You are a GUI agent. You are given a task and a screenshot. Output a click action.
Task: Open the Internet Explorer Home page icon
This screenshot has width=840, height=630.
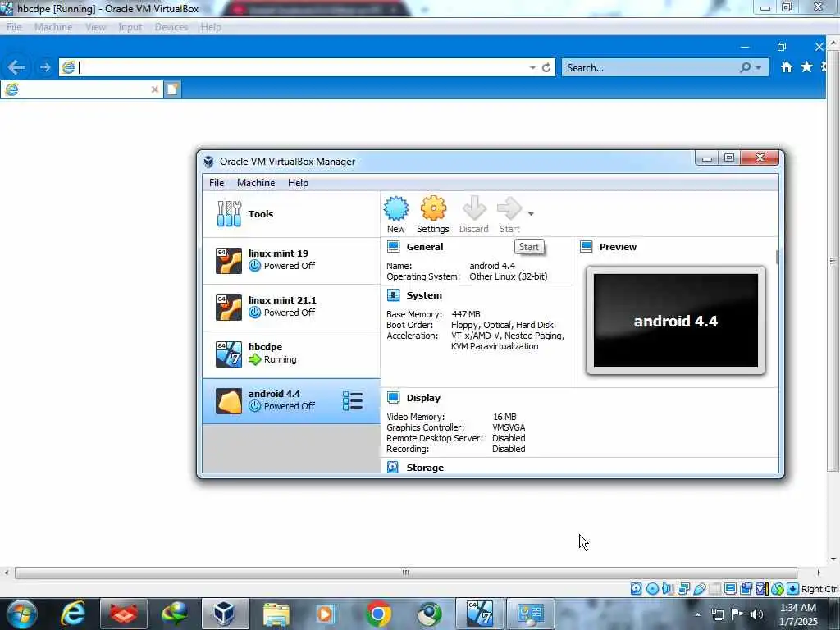787,67
